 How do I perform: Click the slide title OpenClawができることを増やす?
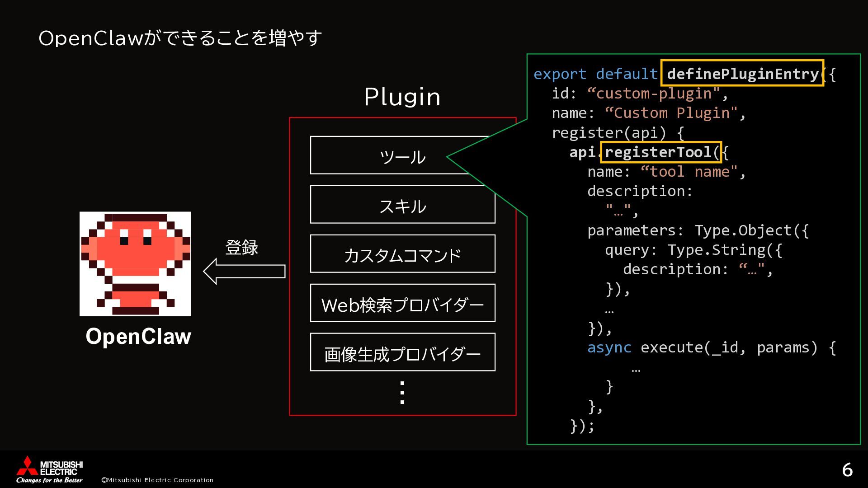point(180,38)
